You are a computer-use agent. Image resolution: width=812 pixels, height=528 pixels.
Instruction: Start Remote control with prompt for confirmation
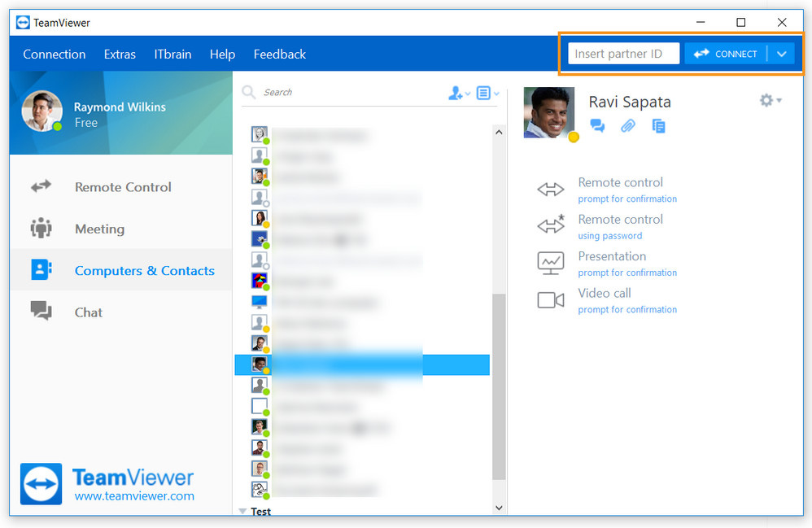(x=607, y=190)
